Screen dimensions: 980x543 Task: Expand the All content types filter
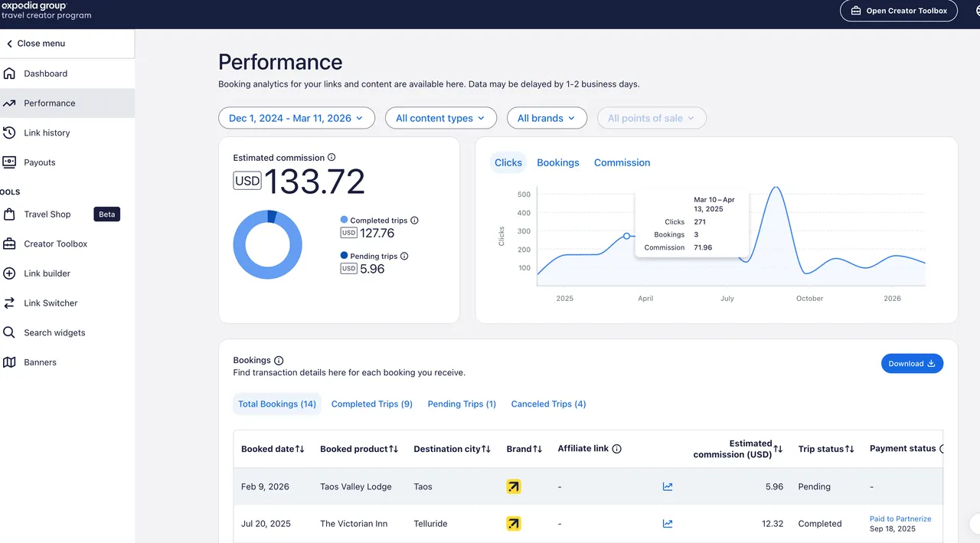click(440, 117)
